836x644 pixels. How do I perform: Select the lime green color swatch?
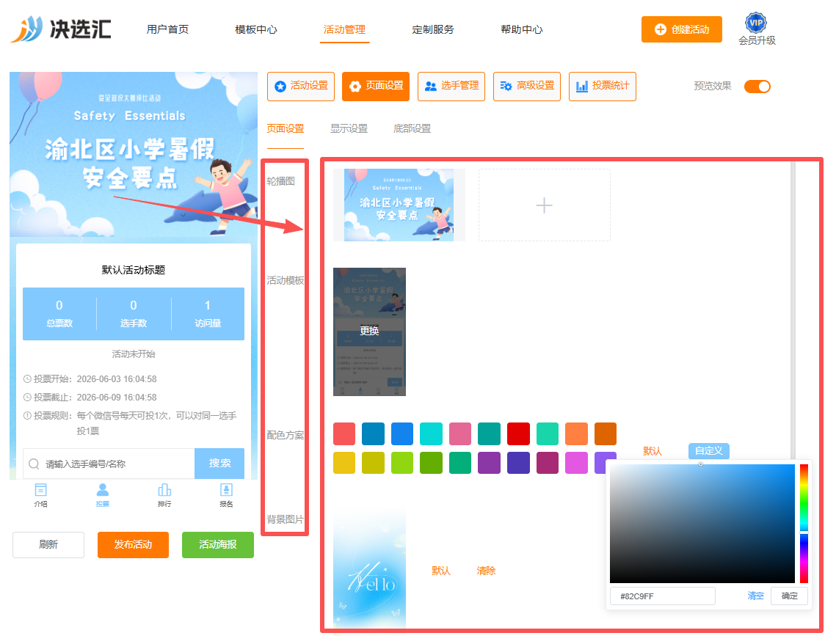pos(402,462)
